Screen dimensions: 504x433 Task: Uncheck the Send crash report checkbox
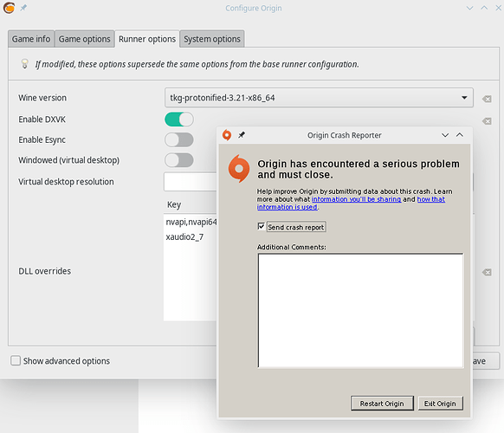tap(261, 226)
